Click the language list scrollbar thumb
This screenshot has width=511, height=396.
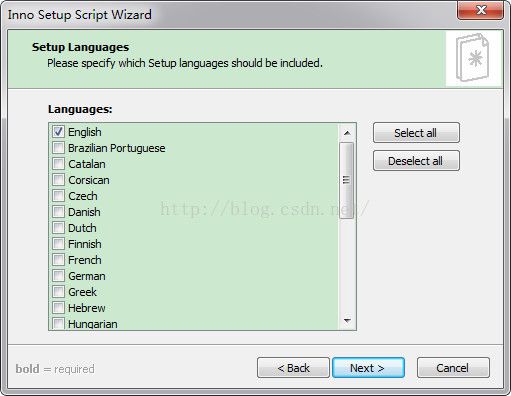click(347, 180)
